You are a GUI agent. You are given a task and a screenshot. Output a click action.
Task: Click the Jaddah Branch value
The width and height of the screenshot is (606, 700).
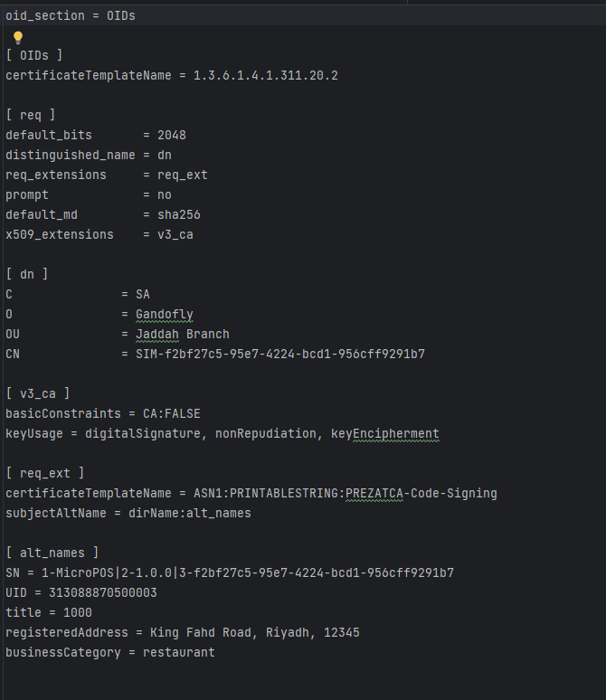click(x=182, y=334)
